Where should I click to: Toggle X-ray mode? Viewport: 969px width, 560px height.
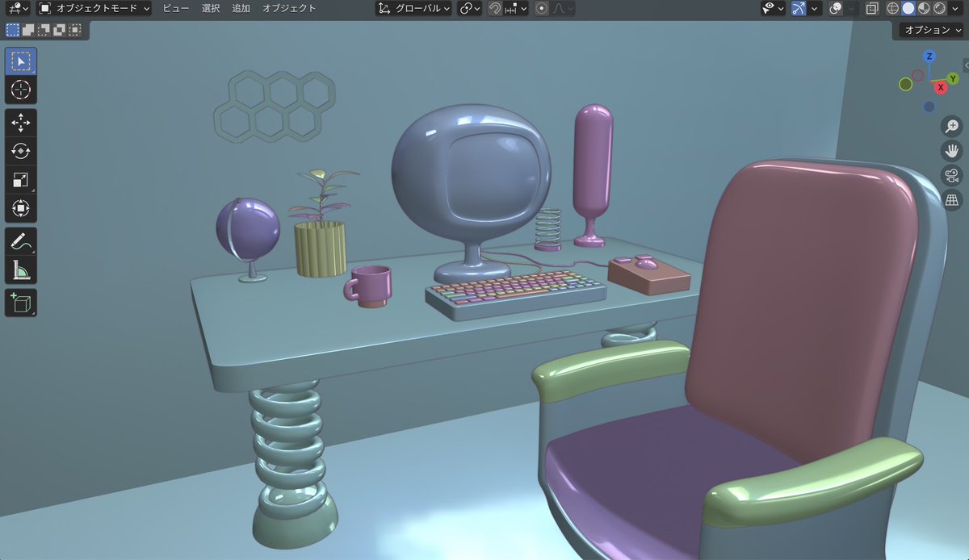click(x=873, y=8)
